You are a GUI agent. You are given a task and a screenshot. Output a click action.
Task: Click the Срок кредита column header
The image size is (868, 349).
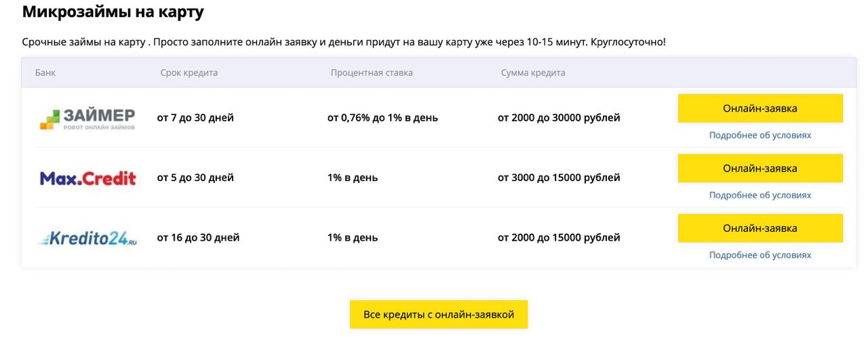tap(189, 73)
